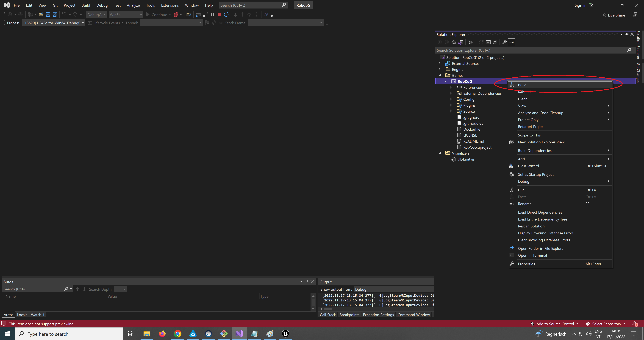
Task: Click the Save All toolbar icon
Action: [x=55, y=14]
